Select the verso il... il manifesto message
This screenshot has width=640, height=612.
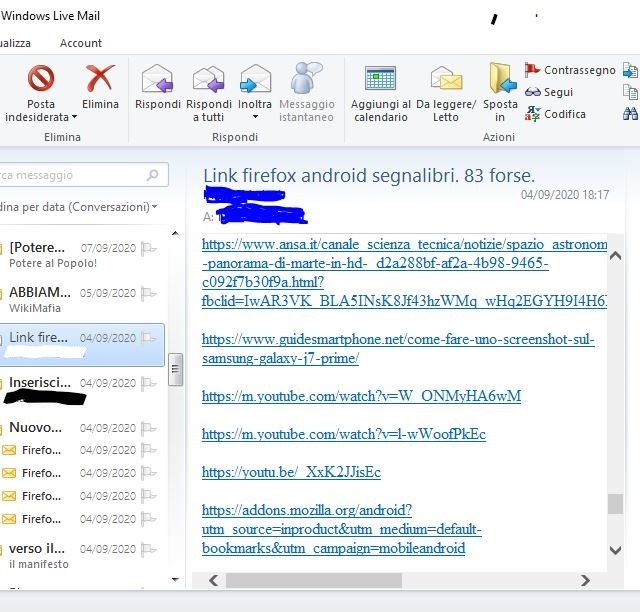[x=82, y=556]
